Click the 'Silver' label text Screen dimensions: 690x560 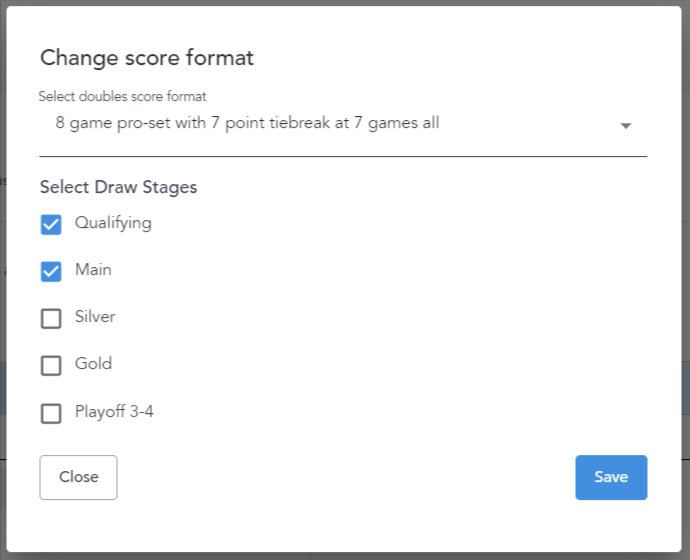(95, 317)
